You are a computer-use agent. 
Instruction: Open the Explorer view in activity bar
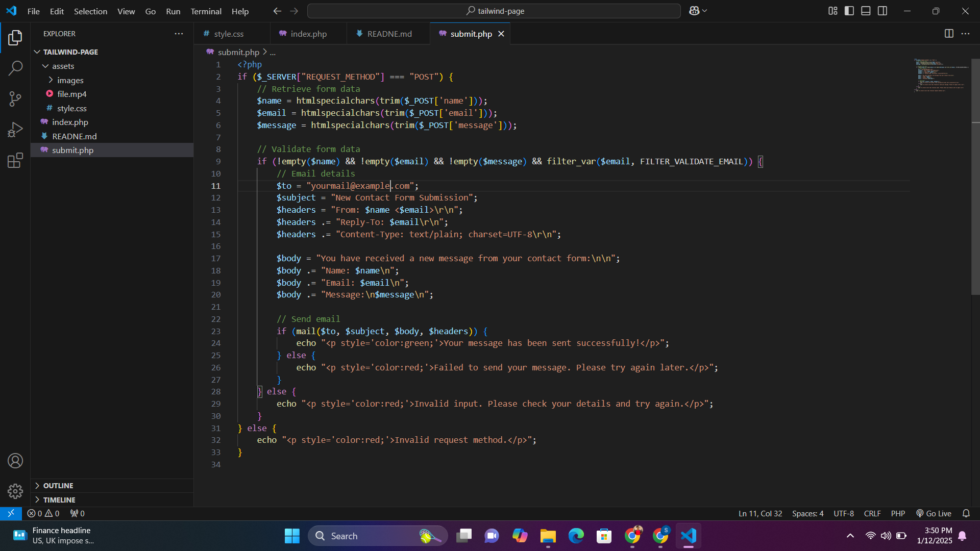15,38
